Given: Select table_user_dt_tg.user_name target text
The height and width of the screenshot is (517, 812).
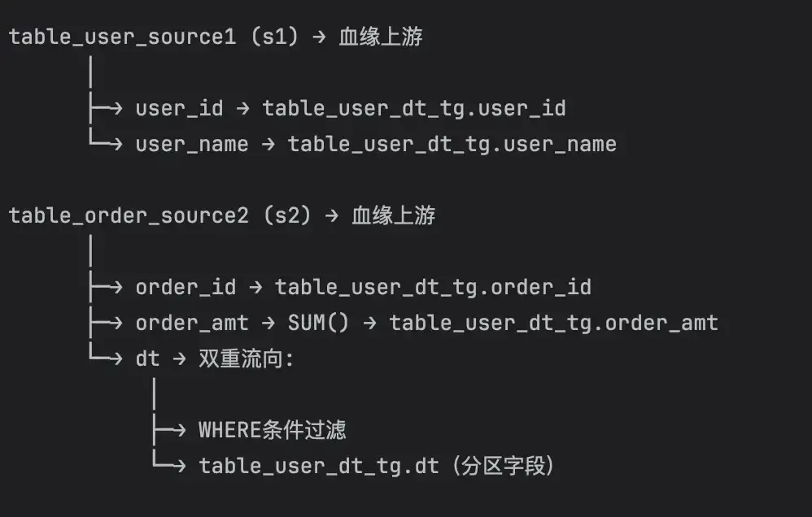Looking at the screenshot, I should (452, 145).
